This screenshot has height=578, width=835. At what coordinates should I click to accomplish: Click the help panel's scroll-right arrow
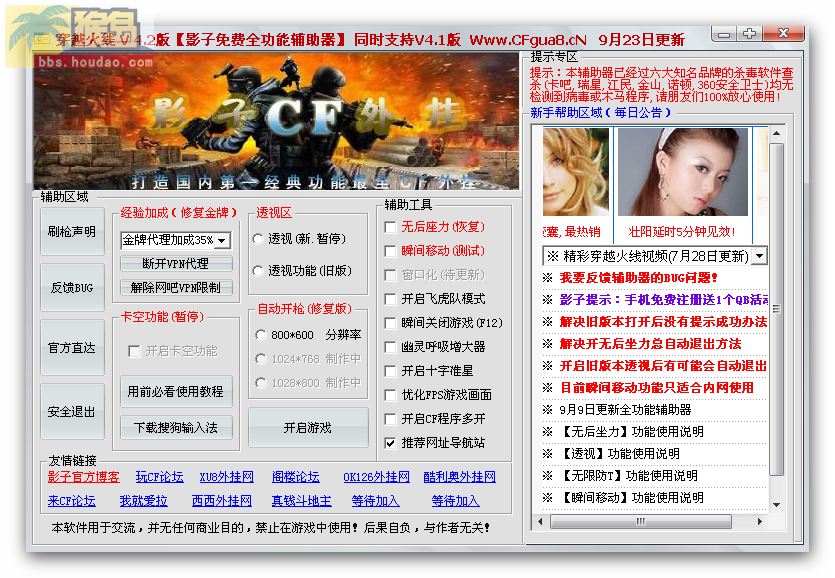760,522
